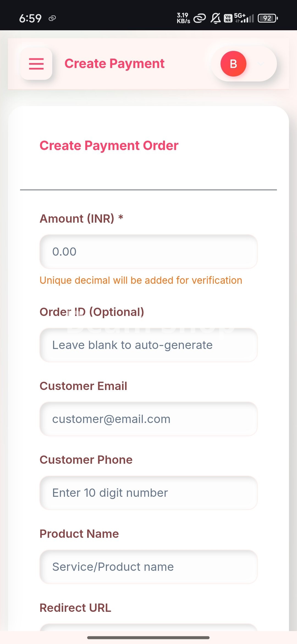Select the Customer Email text box

pyautogui.click(x=148, y=419)
